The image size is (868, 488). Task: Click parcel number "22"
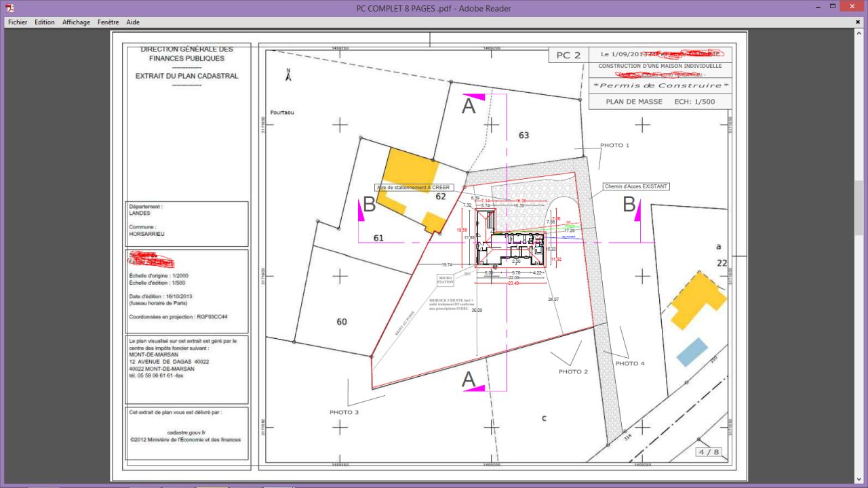click(723, 262)
